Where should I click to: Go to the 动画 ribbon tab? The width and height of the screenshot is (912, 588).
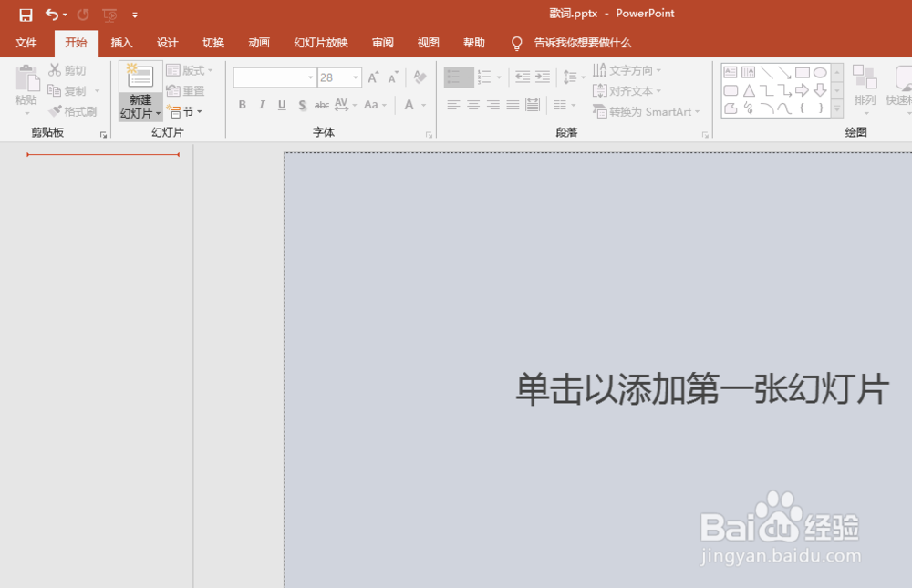click(259, 43)
